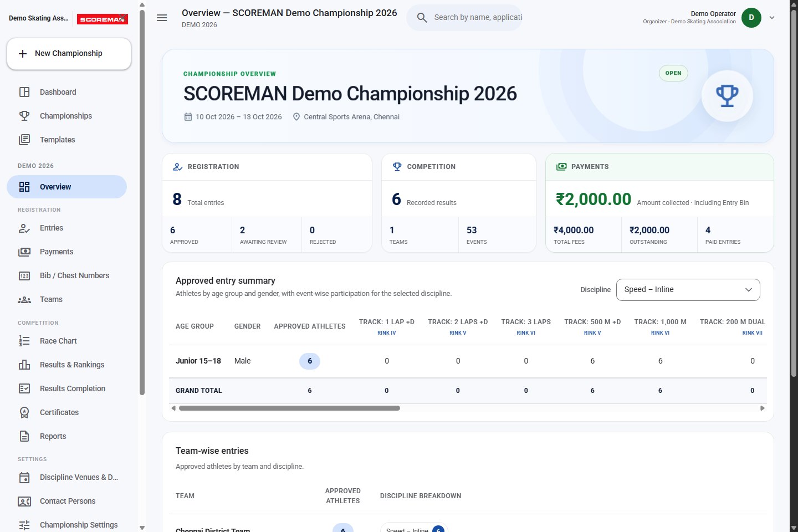Click the table horizontal scrollbar
The image size is (798, 532).
coord(289,408)
